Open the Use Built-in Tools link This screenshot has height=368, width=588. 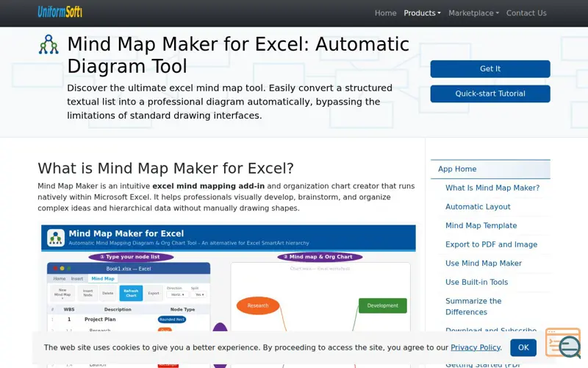[x=476, y=282]
